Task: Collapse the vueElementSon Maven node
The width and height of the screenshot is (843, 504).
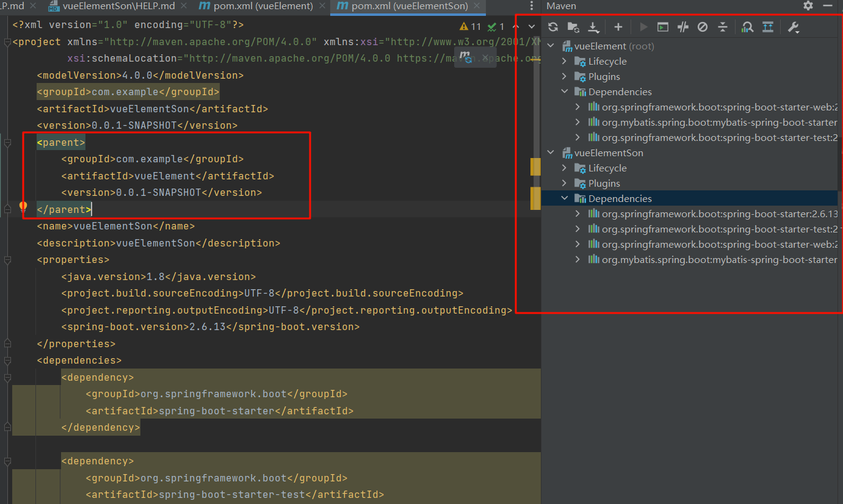Action: (x=551, y=153)
